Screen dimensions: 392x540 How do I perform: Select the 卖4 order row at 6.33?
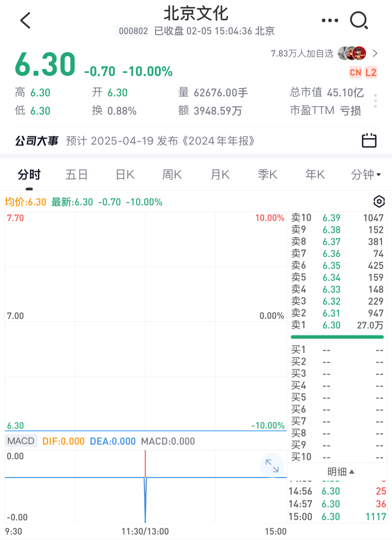click(x=337, y=289)
